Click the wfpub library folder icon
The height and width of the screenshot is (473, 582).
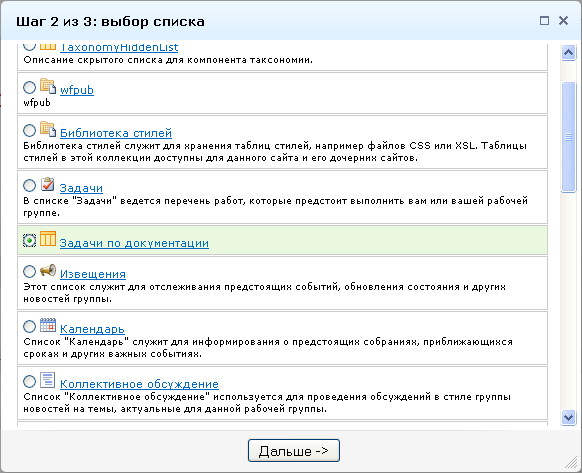48,86
